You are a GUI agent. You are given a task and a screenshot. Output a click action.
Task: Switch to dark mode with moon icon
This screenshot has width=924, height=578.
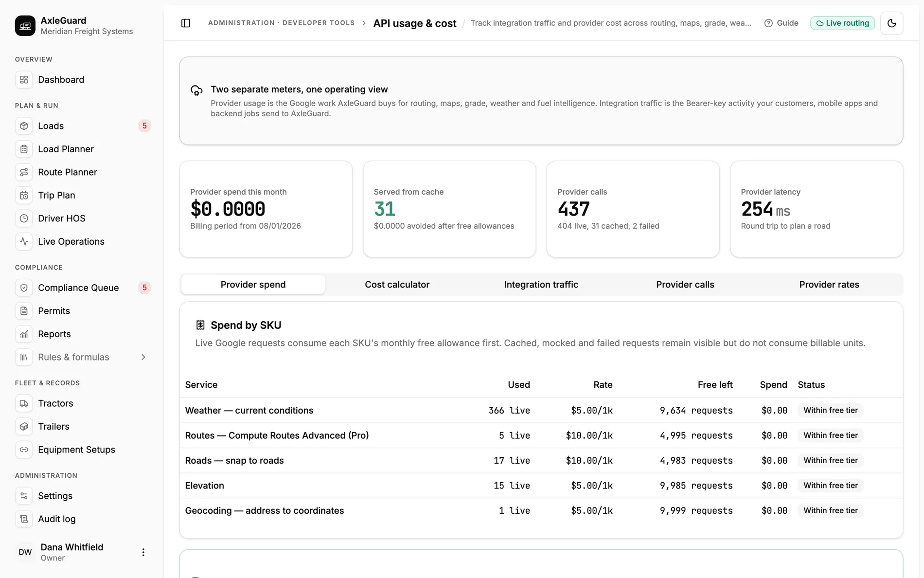(x=892, y=23)
